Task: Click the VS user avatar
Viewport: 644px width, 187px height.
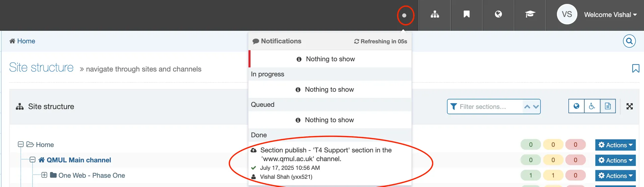Action: click(x=567, y=14)
